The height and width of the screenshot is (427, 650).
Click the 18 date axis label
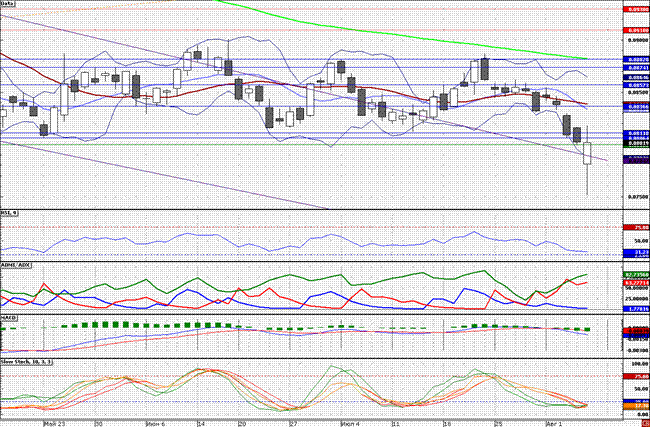[447, 424]
